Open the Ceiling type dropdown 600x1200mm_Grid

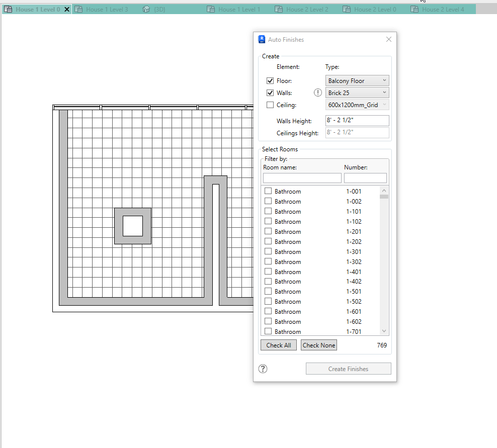(x=357, y=105)
